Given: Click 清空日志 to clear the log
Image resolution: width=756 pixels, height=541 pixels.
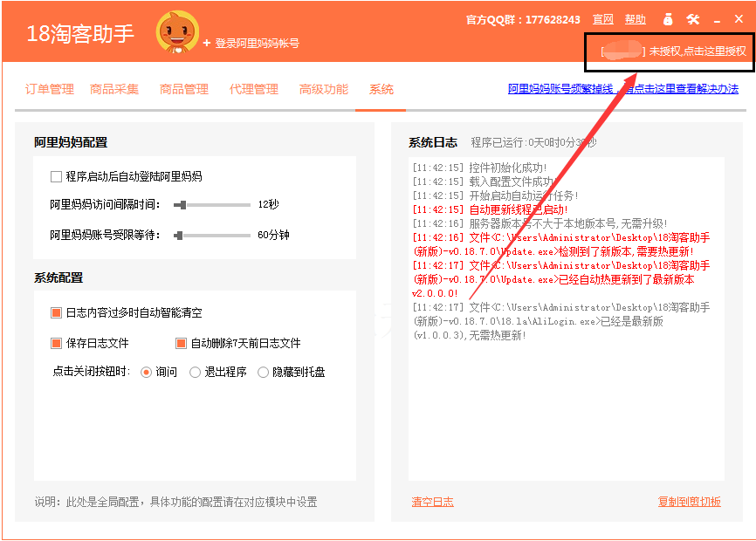Looking at the screenshot, I should click(x=432, y=502).
